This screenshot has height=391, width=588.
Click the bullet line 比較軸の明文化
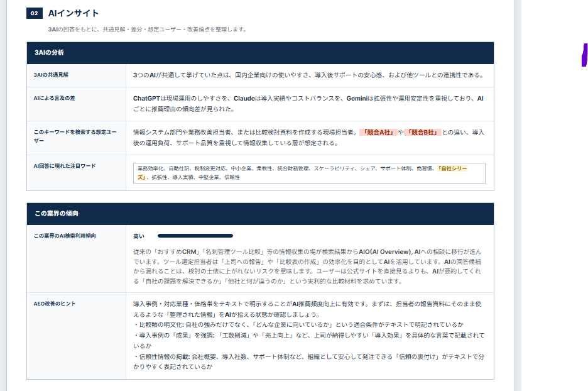[298, 324]
